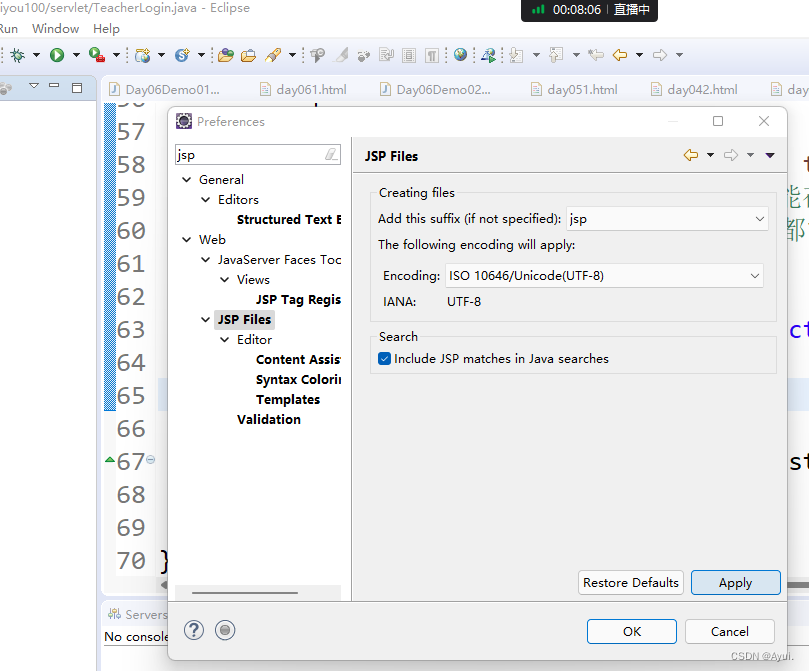Select Content Assist tree item
The width and height of the screenshot is (809, 671).
298,359
